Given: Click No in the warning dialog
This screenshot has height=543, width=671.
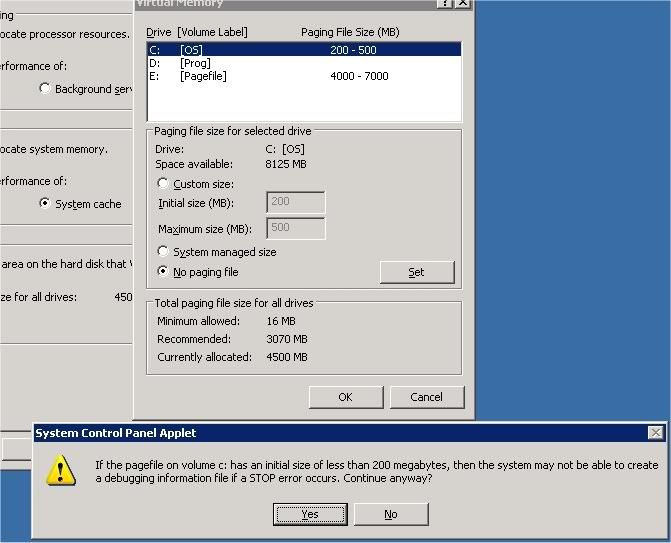Looking at the screenshot, I should pyautogui.click(x=390, y=514).
